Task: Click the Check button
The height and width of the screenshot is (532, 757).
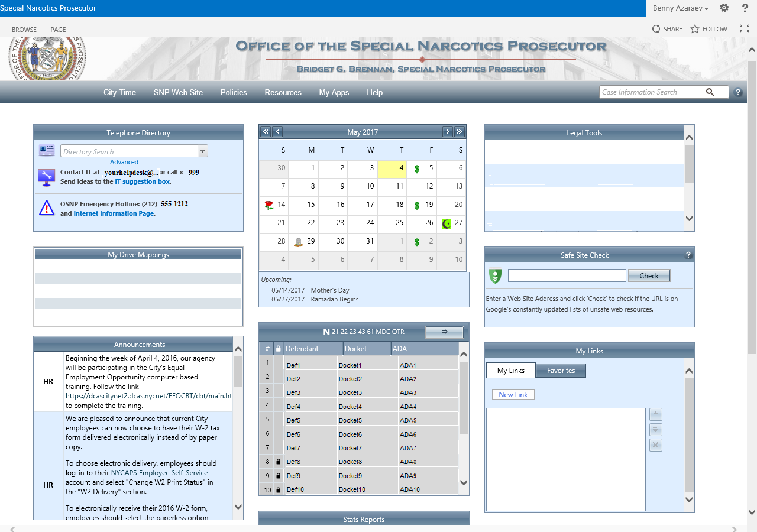Action: [649, 276]
